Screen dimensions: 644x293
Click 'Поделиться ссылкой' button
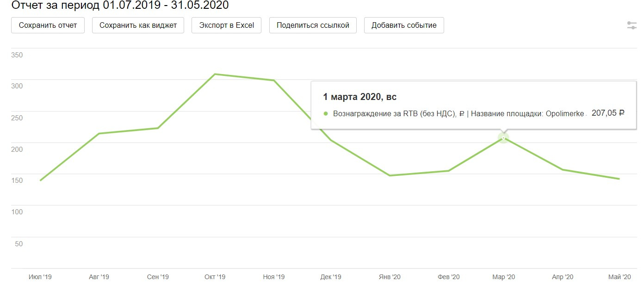313,25
